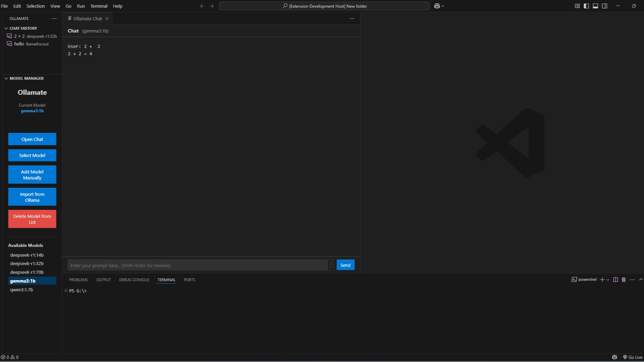This screenshot has width=644, height=362.
Task: Open Ollamate sidebar more actions menu
Action: point(54,19)
